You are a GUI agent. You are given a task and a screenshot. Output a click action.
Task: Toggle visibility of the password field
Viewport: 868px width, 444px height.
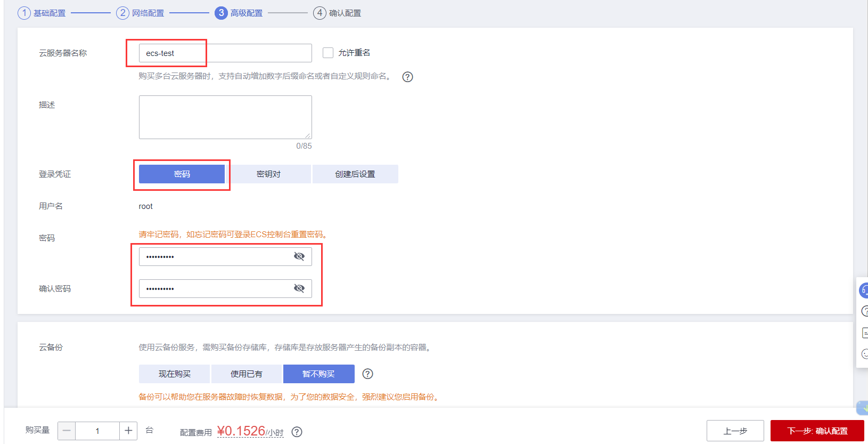[299, 256]
